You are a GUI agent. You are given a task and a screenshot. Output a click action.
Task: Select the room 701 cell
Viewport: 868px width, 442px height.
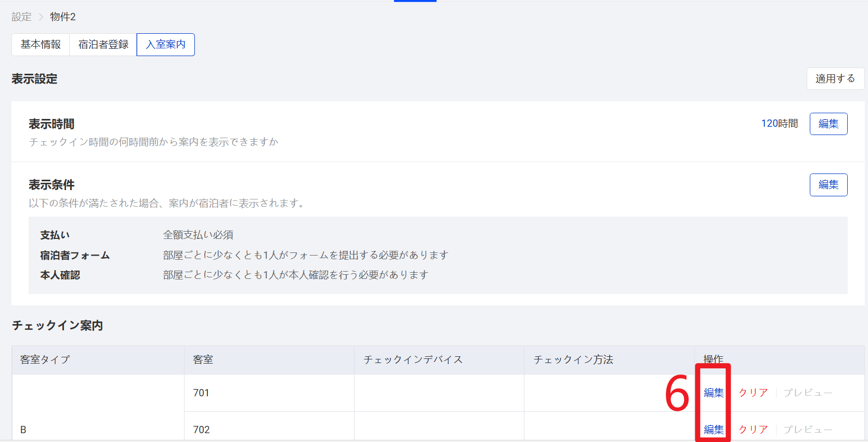pos(201,393)
